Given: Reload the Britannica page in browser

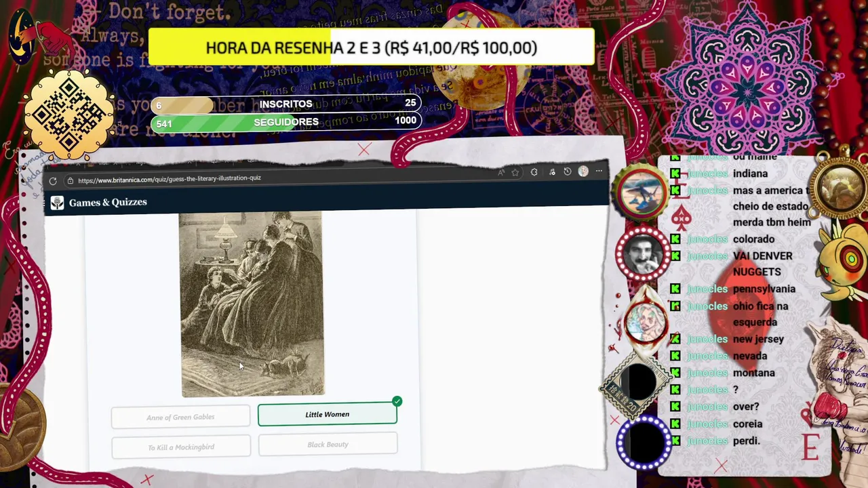Looking at the screenshot, I should pos(53,181).
